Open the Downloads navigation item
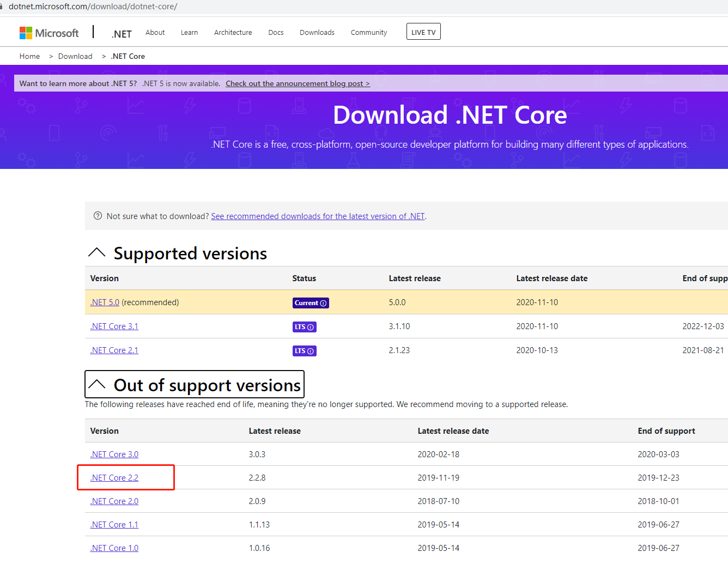728x564 pixels. point(317,33)
